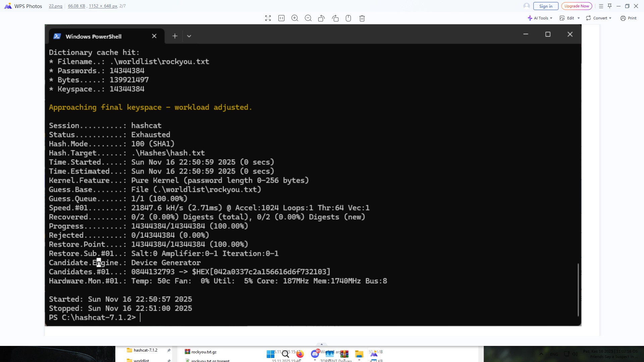
Task: Show the image at actual 1:1 size
Action: click(x=281, y=18)
